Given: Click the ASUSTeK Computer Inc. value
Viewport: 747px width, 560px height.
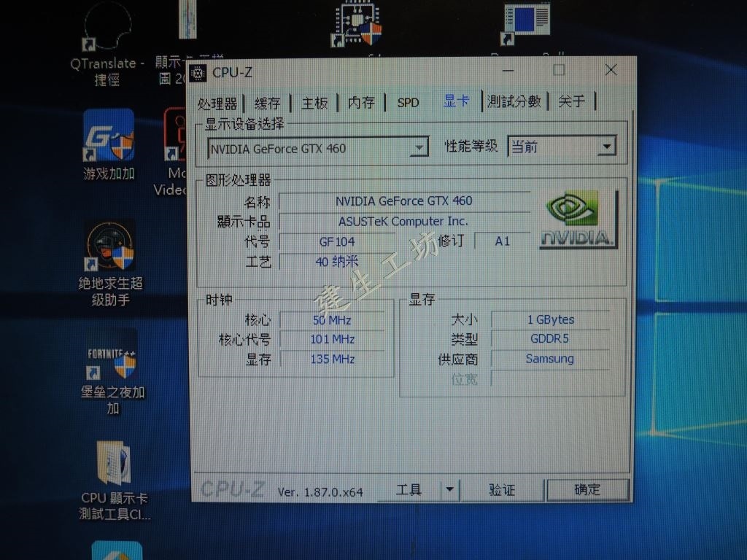Looking at the screenshot, I should 404,222.
